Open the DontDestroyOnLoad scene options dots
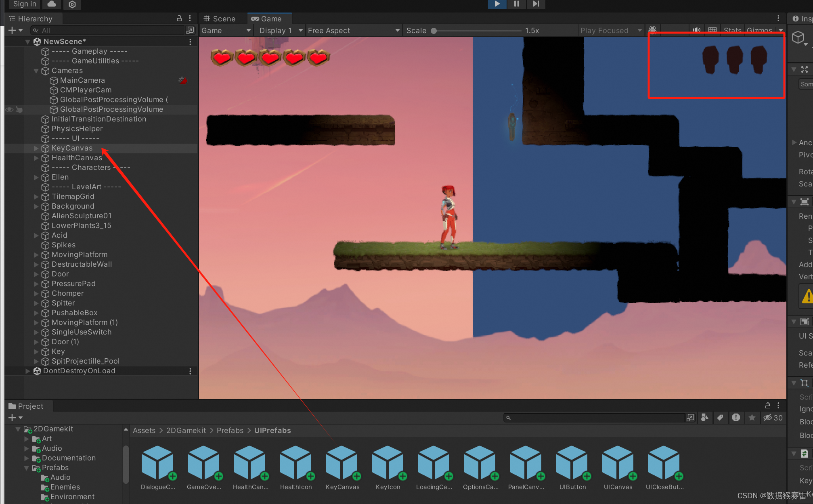Screen dimensions: 813x504 coord(190,371)
